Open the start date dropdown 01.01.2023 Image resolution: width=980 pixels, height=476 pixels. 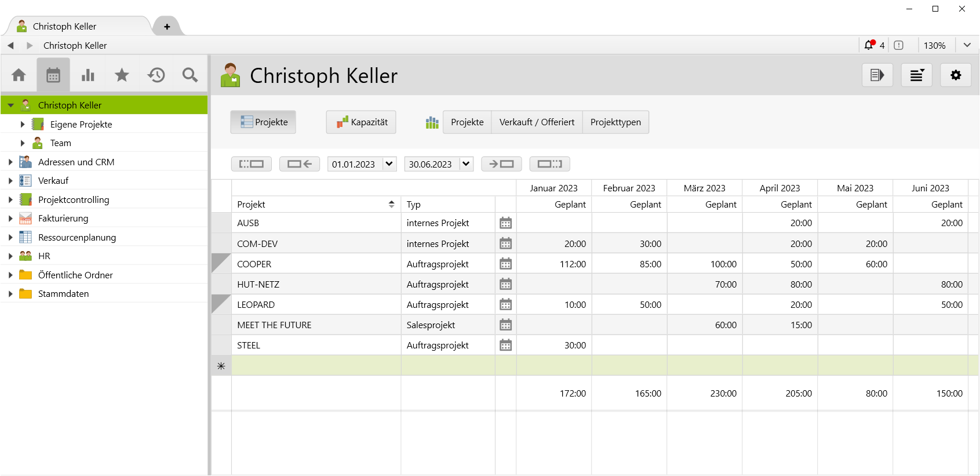[389, 164]
